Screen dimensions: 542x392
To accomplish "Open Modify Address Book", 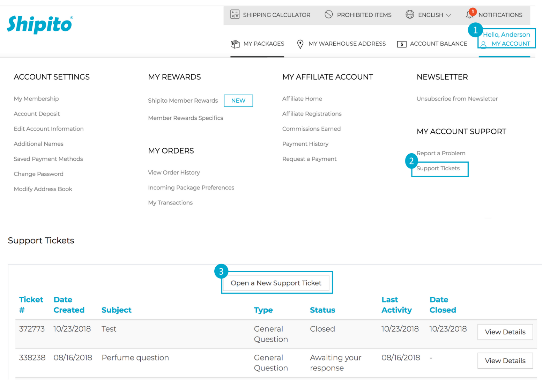I will click(43, 189).
